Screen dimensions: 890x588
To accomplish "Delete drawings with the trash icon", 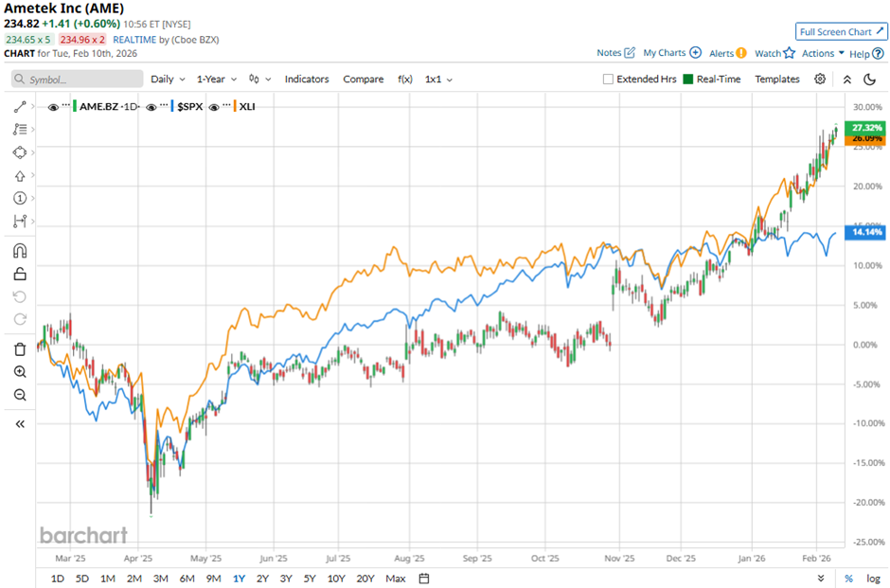I will click(x=20, y=349).
